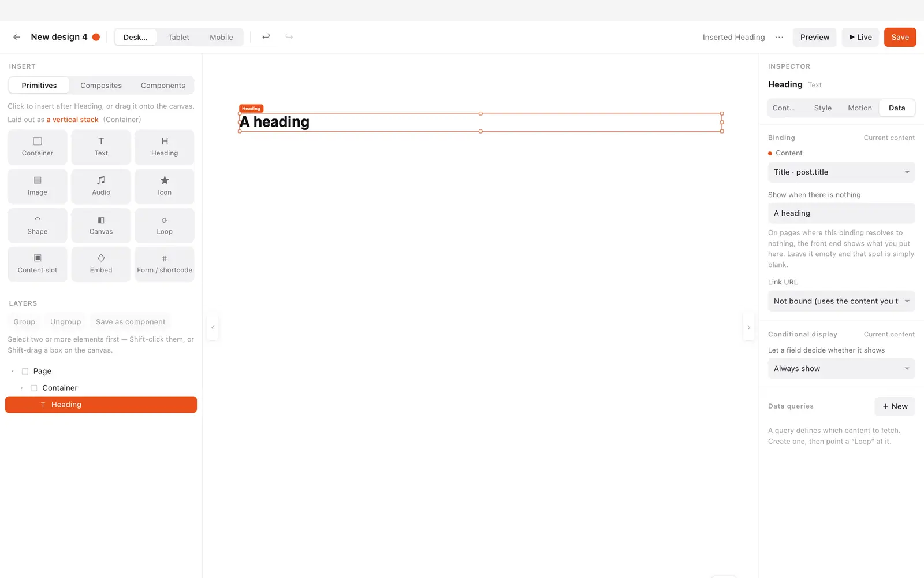Collapse the Page layer tree node
924x578 pixels.
(13, 371)
